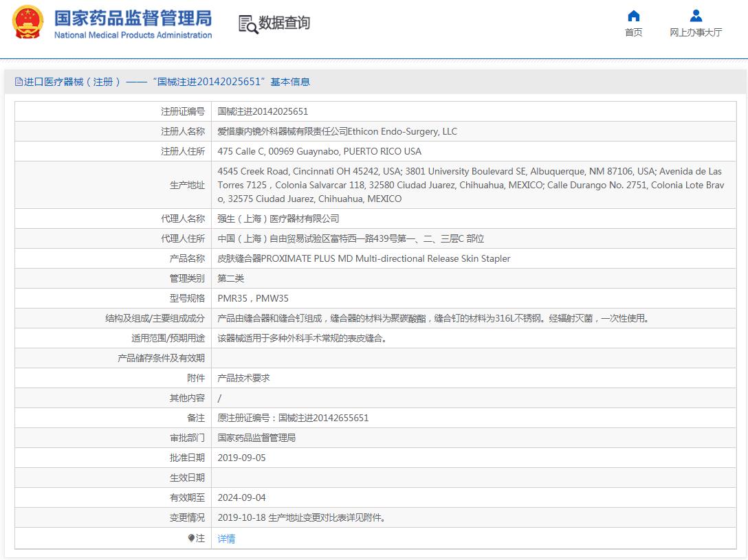Click the 注册证编号 row label
This screenshot has width=748, height=560.
click(183, 111)
